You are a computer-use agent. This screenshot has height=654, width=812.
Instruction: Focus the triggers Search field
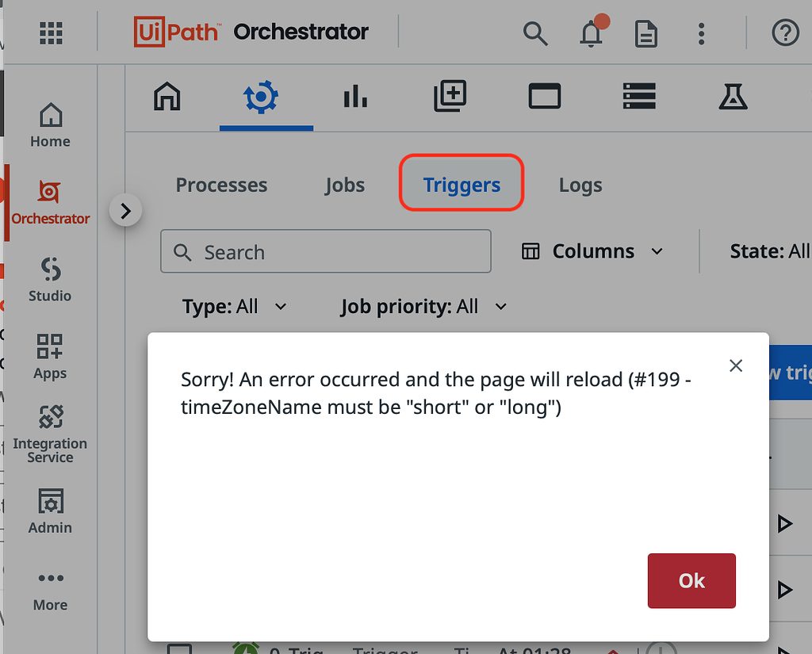point(326,251)
